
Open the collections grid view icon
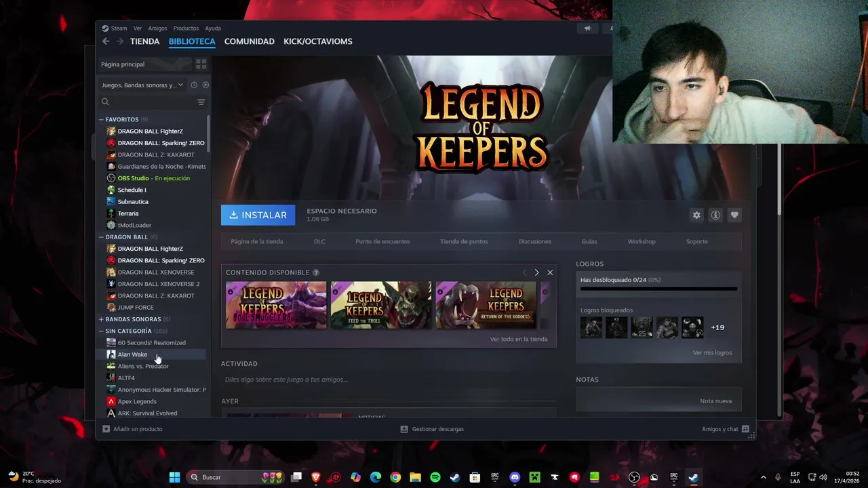201,64
